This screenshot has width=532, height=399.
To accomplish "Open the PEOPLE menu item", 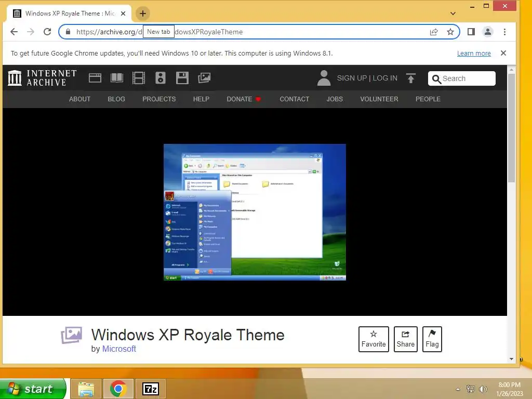I will pyautogui.click(x=428, y=99).
